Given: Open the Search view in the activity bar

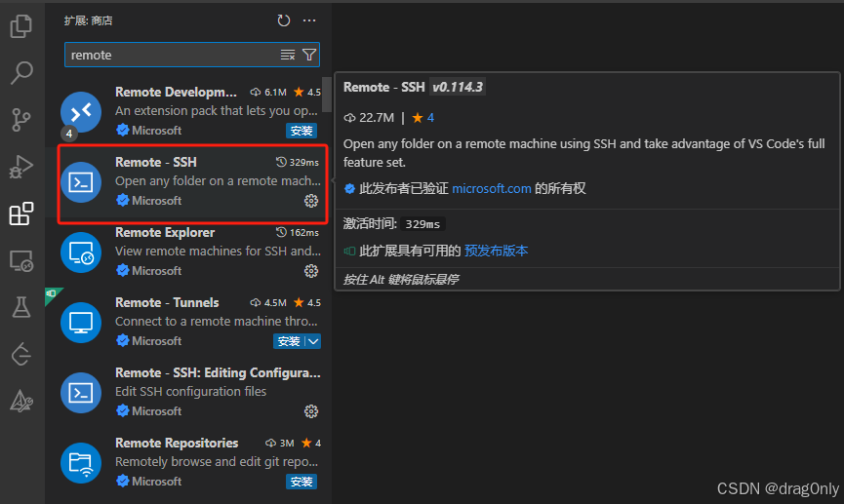Looking at the screenshot, I should 21,72.
